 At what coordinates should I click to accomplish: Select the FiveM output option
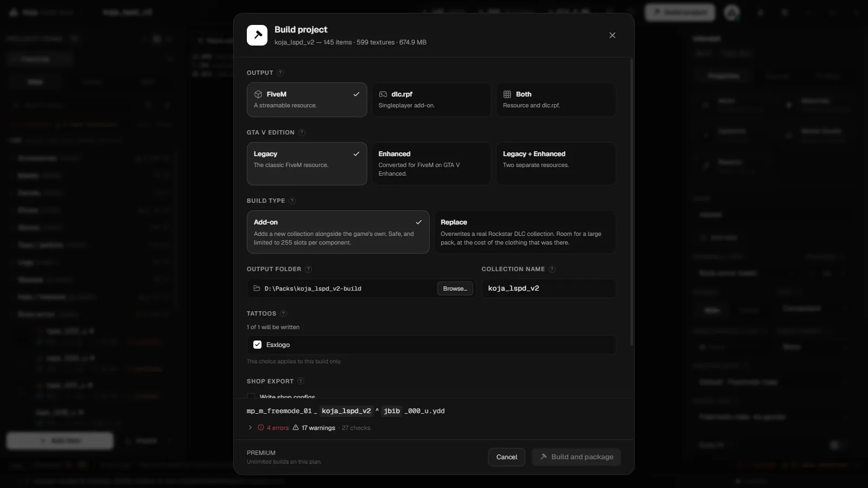coord(307,100)
